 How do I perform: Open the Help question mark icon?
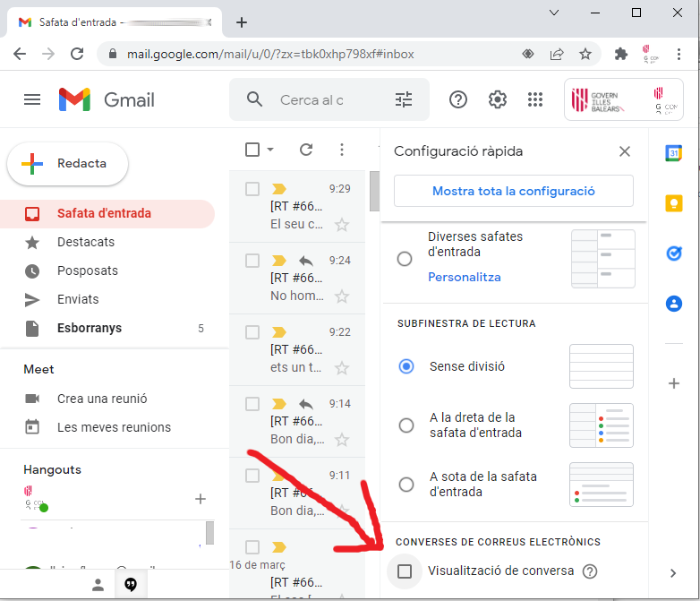click(x=458, y=99)
